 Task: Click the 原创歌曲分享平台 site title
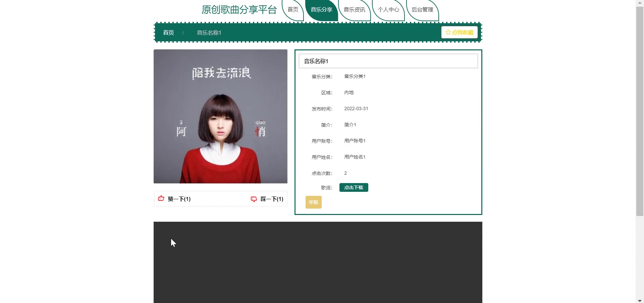(x=239, y=10)
